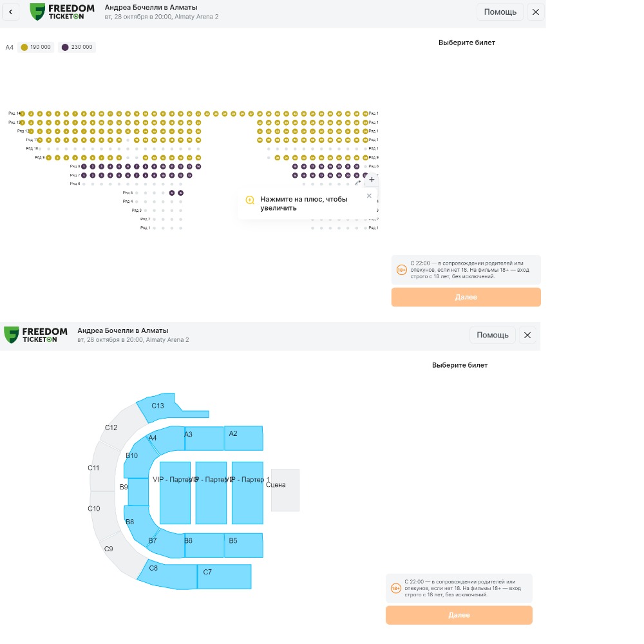
Task: Open Помощь in the lower header
Action: point(493,335)
